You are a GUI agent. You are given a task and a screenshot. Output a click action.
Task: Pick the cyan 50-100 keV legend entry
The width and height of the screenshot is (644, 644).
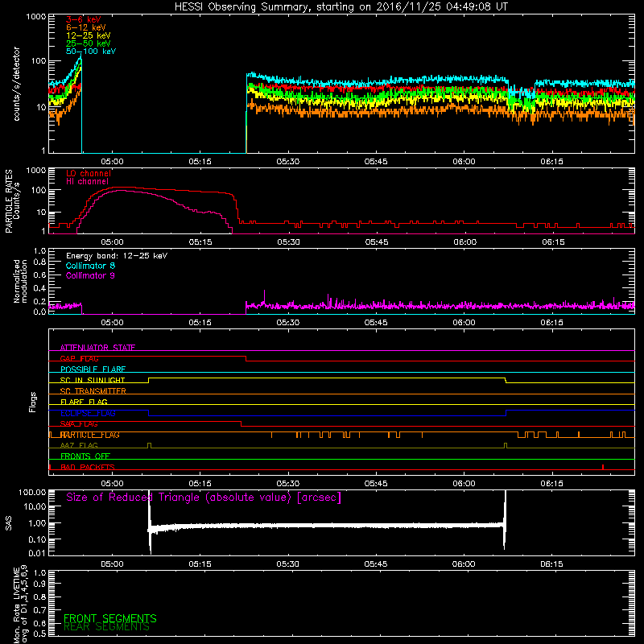pos(91,52)
